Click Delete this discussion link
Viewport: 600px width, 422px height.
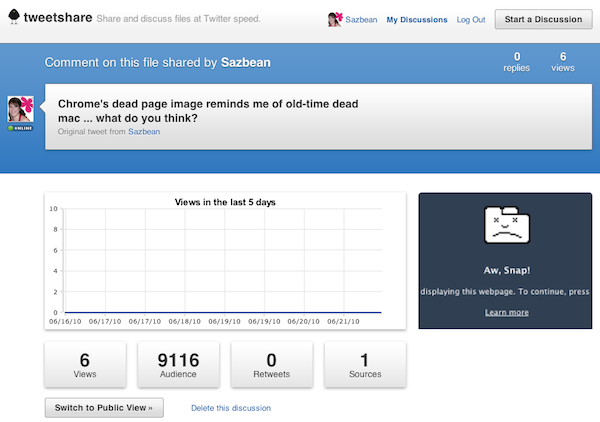[231, 408]
